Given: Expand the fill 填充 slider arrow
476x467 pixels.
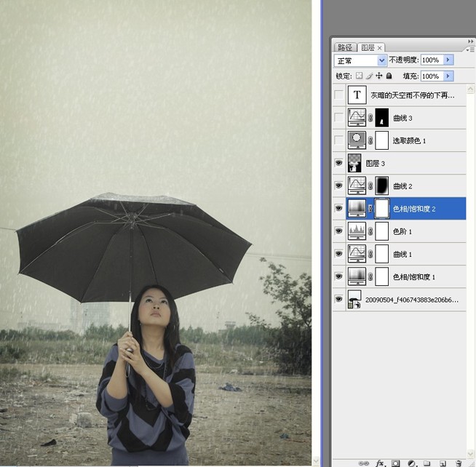Looking at the screenshot, I should click(x=448, y=76).
